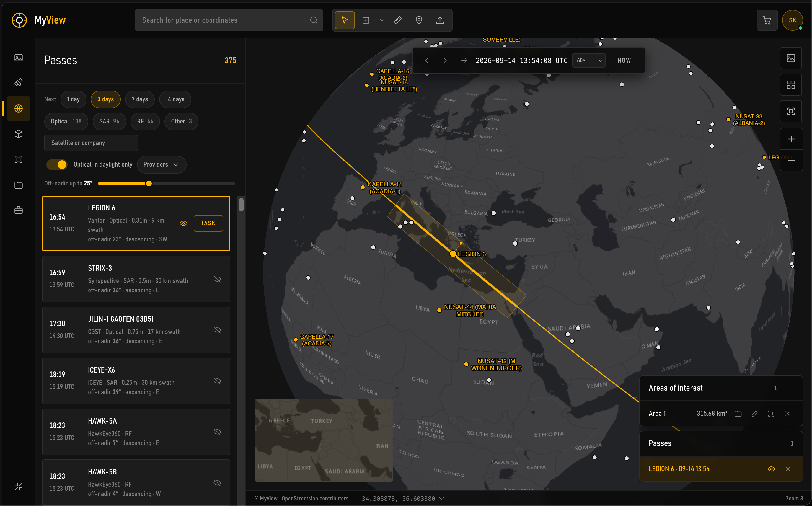812x506 pixels.
Task: Show the JILIN-1 GAOFEN 03D51 pass
Action: click(217, 330)
